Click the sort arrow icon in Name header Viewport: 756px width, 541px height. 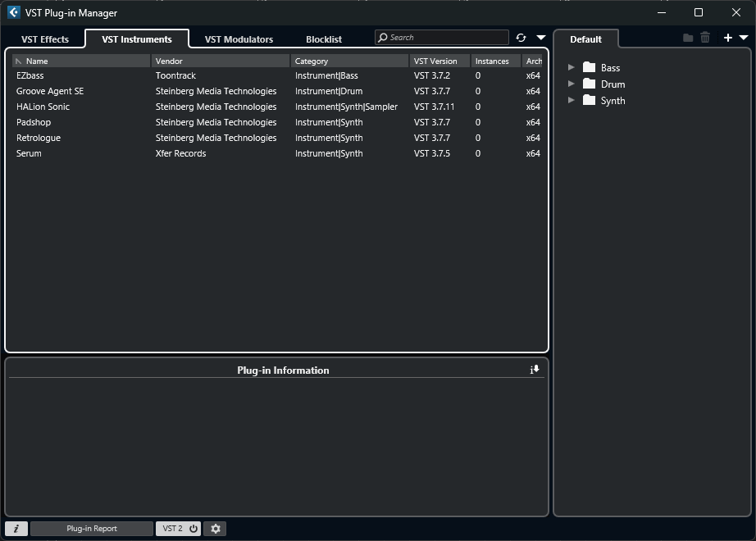[x=19, y=61]
